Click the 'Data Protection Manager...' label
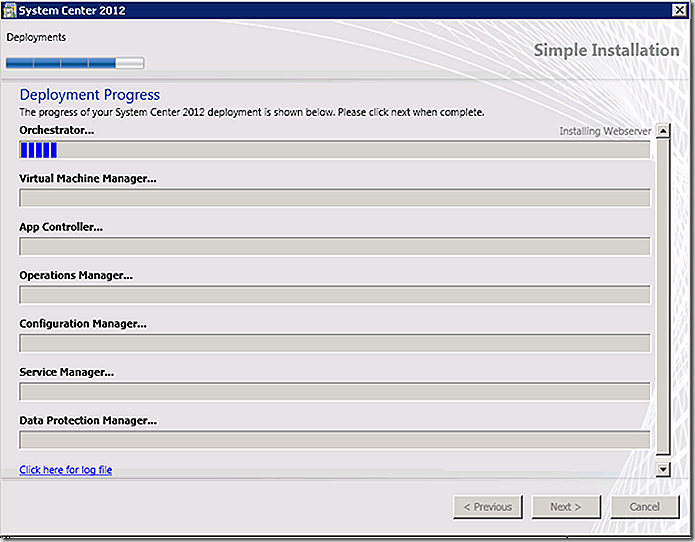Image resolution: width=695 pixels, height=542 pixels. tap(88, 420)
